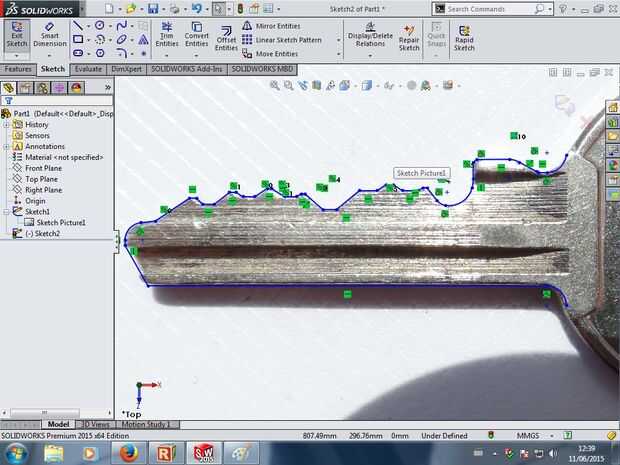Select the Straight Slot tool
This screenshot has width=620, height=465.
78,53
